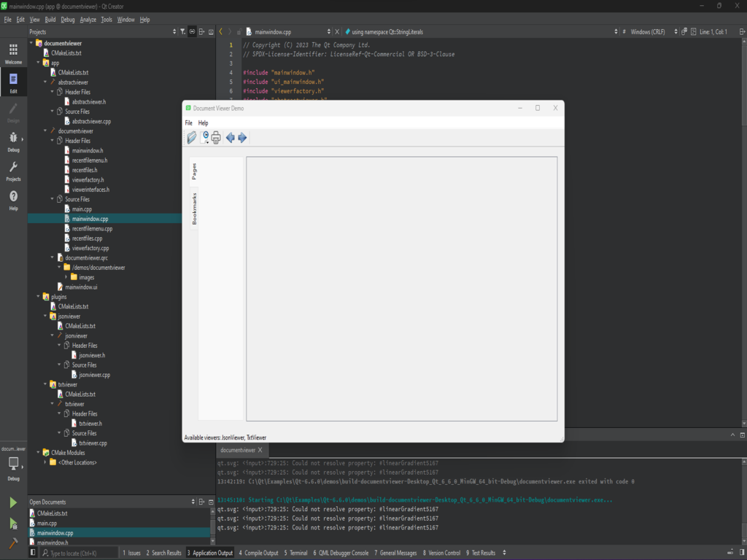Open the General Messages pane
Screen dimensions: 747x560
click(x=395, y=553)
